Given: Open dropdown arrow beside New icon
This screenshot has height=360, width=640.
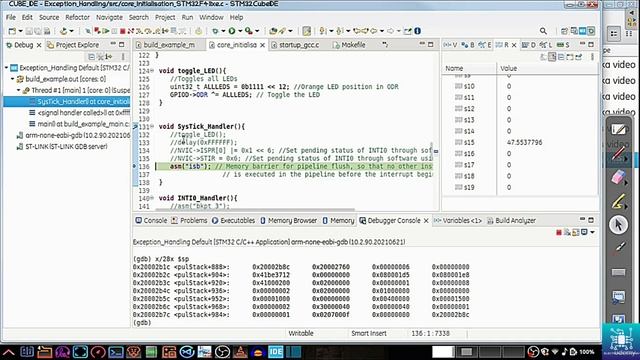Looking at the screenshot, I should (20, 31).
